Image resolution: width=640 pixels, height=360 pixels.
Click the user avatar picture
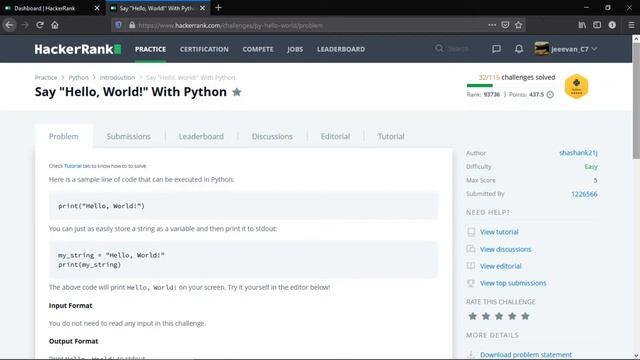pyautogui.click(x=542, y=49)
